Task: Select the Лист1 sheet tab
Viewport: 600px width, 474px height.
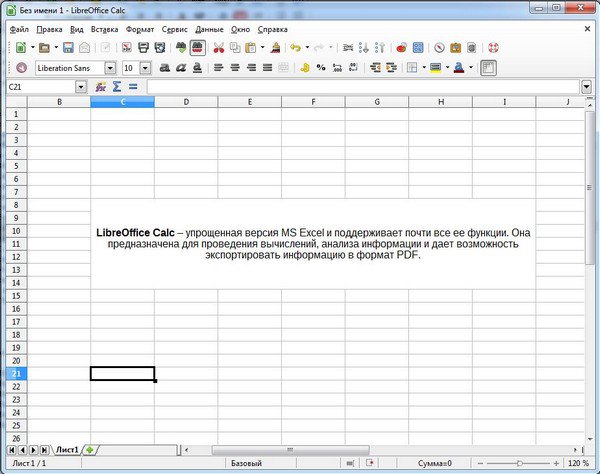Action: pyautogui.click(x=68, y=450)
